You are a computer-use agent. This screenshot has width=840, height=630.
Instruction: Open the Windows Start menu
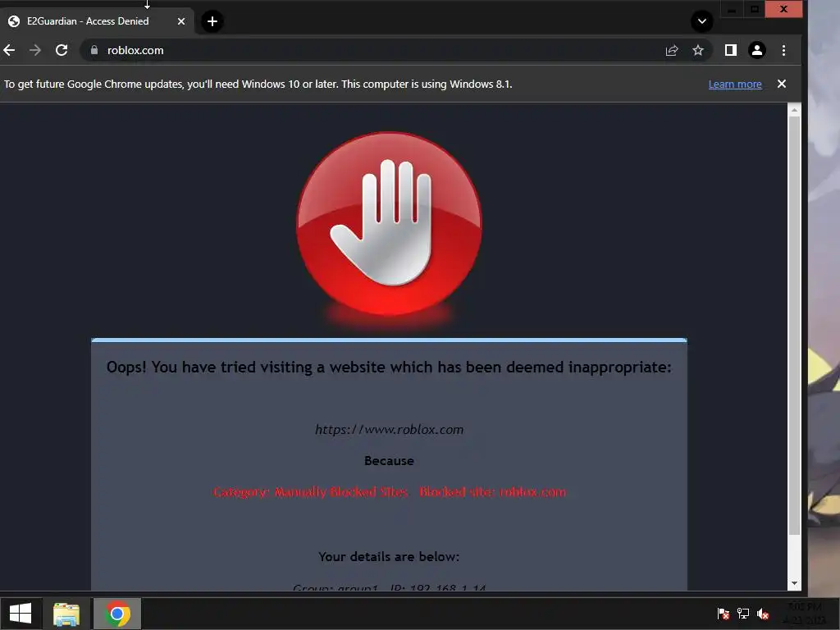pyautogui.click(x=21, y=614)
